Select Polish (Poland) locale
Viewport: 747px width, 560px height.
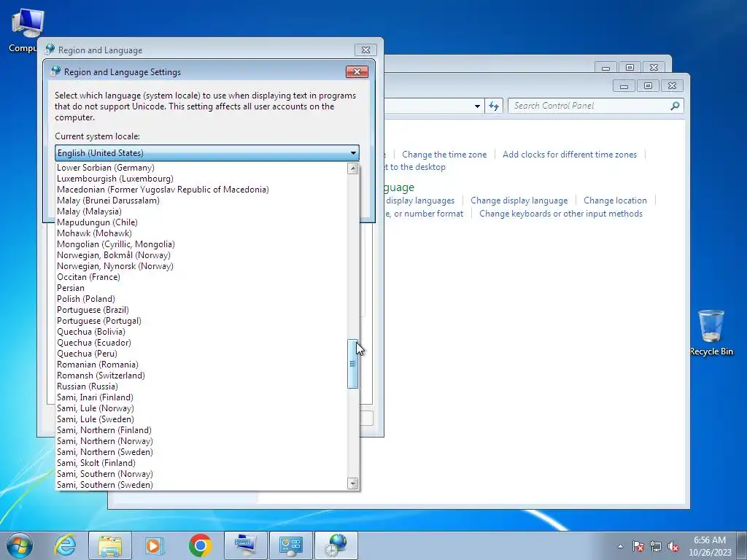coord(201,299)
